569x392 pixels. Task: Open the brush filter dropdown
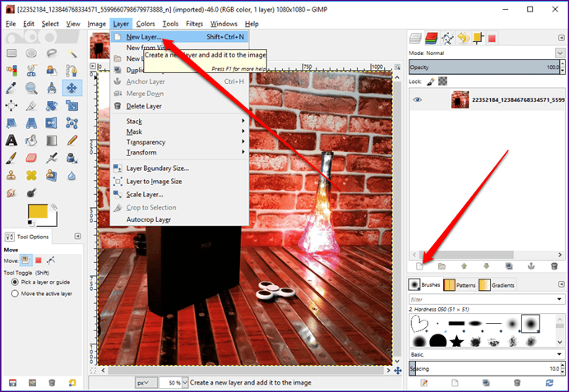coord(559,299)
